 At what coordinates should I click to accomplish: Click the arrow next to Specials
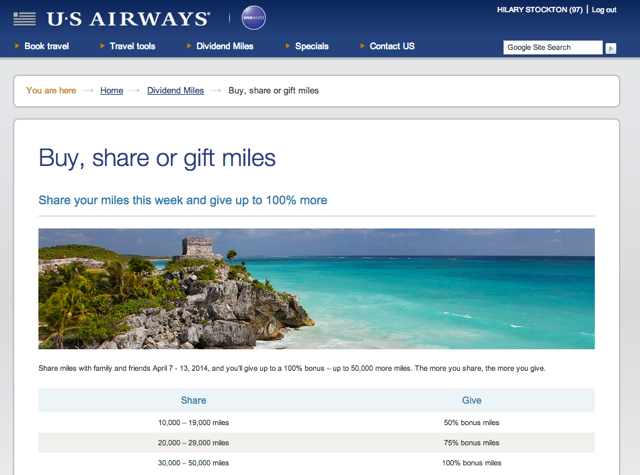[288, 46]
